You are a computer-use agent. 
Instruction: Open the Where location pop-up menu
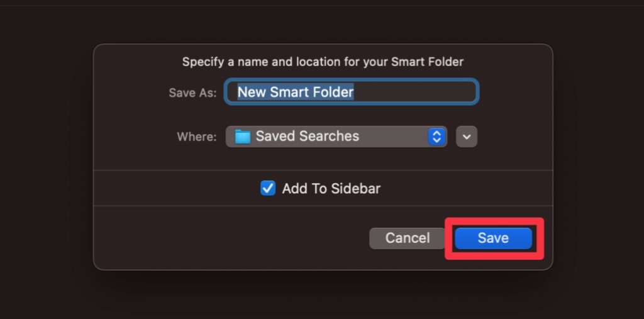tap(336, 137)
